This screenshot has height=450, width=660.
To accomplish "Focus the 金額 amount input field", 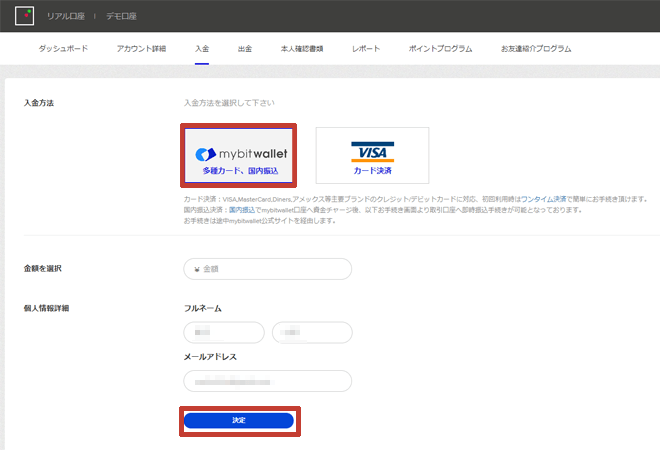I will tap(268, 269).
